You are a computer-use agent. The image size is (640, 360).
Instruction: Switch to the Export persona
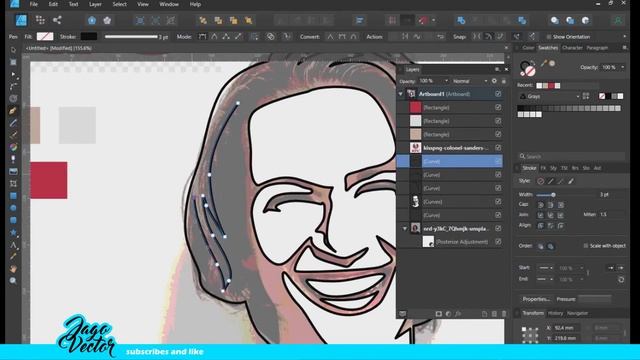coord(57,20)
